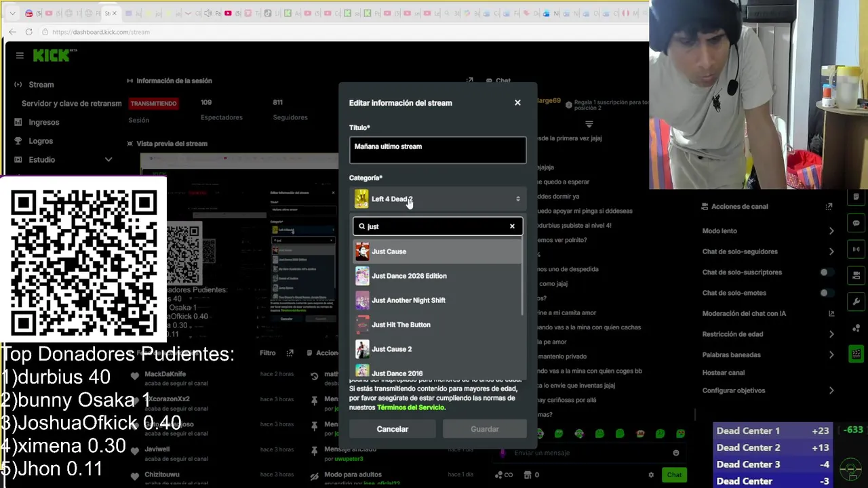Screen dimensions: 868x488
Task: Click the Enviar un mensaje input
Action: coord(587,453)
